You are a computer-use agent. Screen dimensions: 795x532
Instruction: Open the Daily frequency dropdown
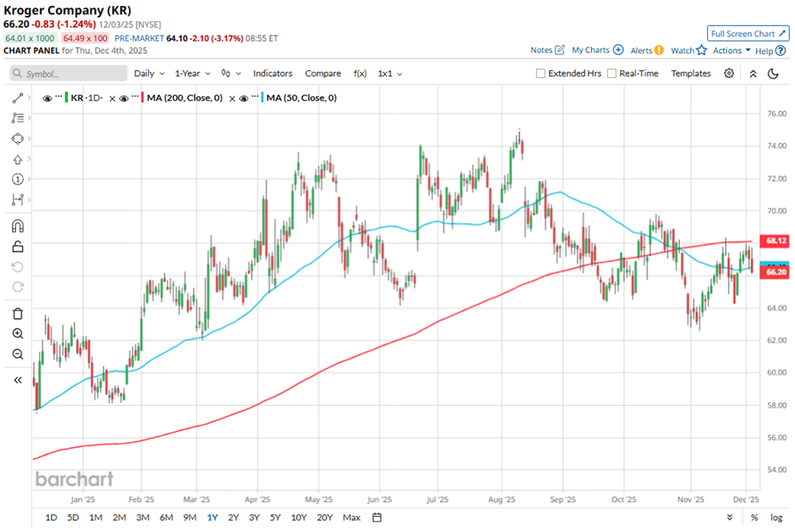pyautogui.click(x=148, y=74)
